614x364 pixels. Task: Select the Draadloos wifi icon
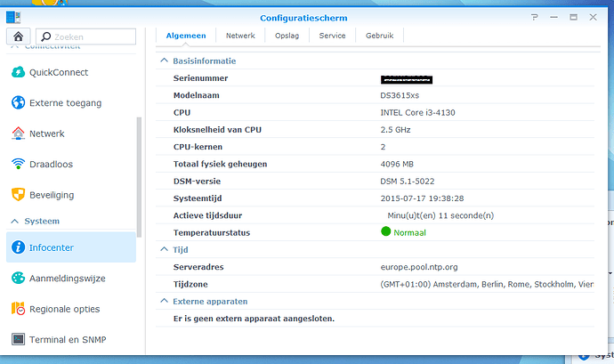click(18, 164)
